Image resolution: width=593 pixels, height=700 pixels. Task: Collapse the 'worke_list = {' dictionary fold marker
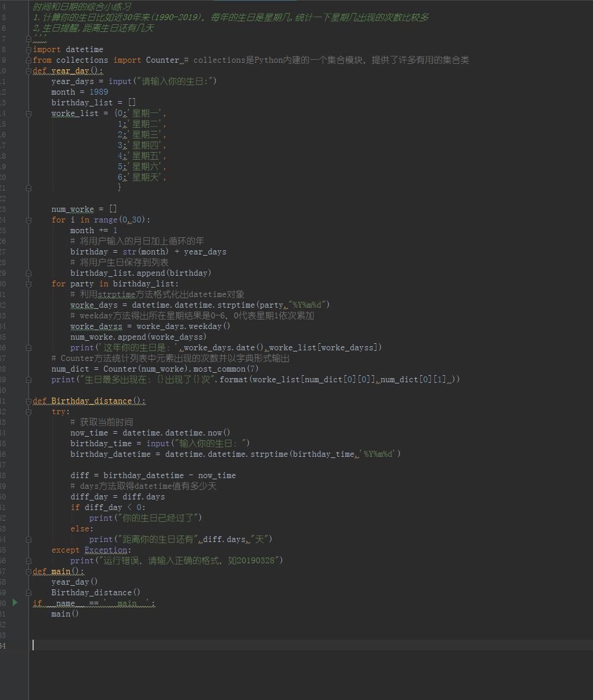[x=28, y=114]
